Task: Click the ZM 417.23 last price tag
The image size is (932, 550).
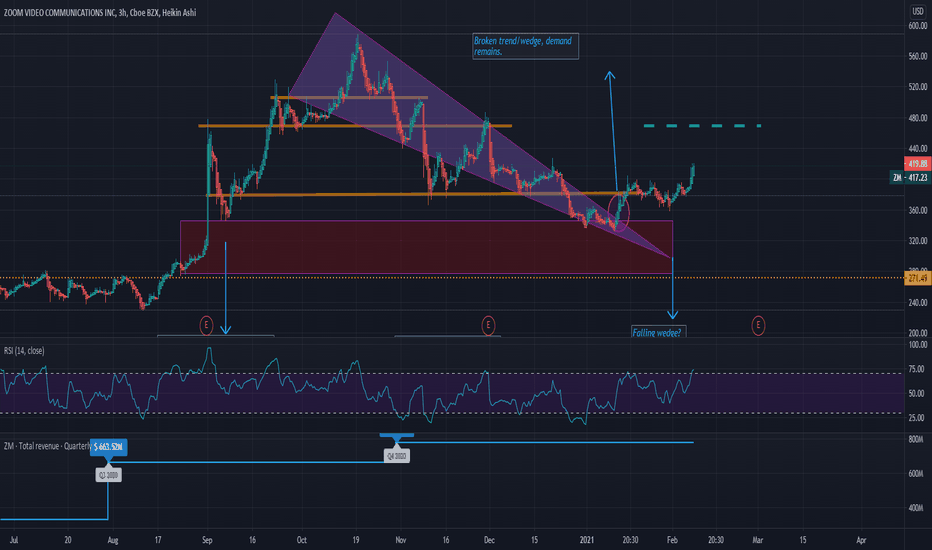Action: [911, 177]
